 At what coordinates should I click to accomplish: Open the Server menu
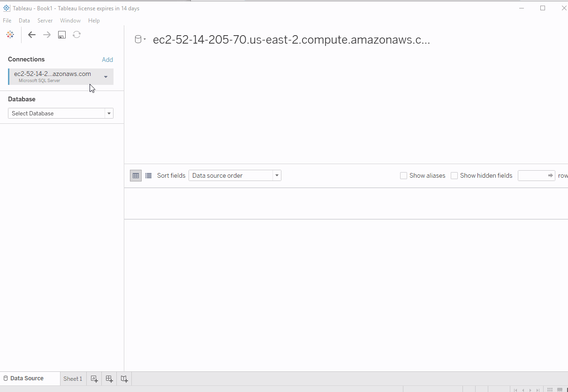pyautogui.click(x=45, y=21)
